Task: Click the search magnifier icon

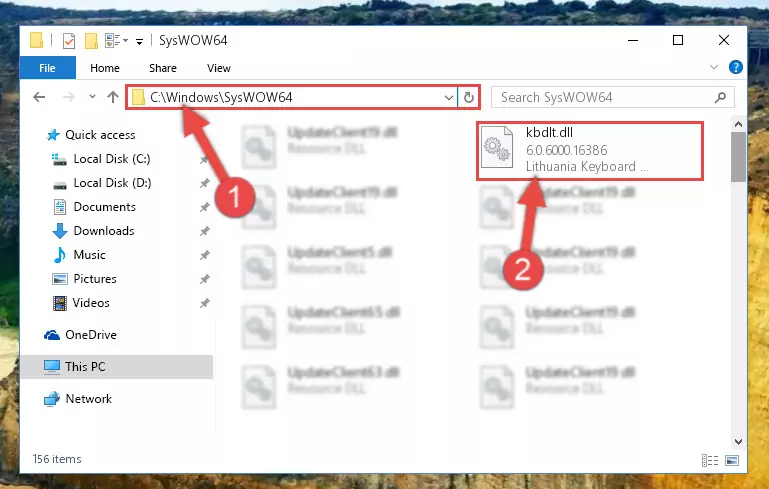Action: point(720,98)
